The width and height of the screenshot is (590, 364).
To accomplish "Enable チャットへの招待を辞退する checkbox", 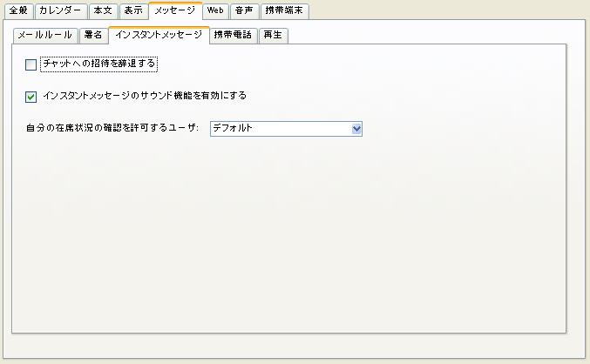I will (31, 64).
